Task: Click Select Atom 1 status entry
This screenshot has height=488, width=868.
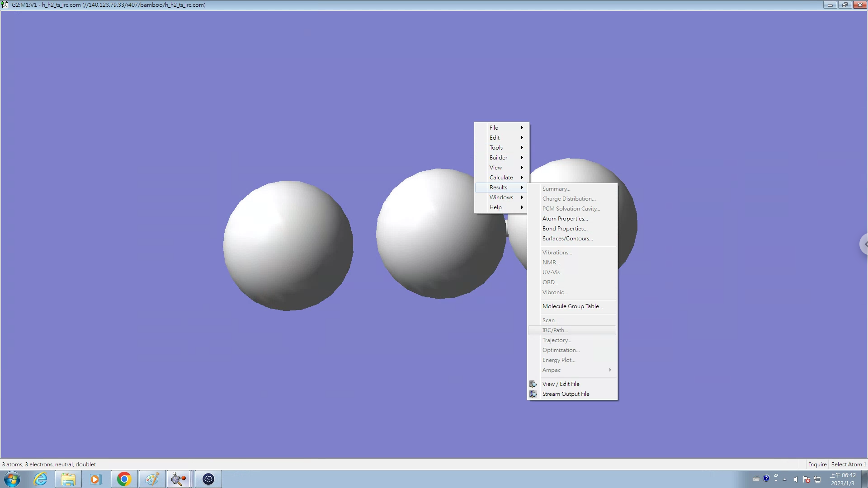Action: [849, 465]
